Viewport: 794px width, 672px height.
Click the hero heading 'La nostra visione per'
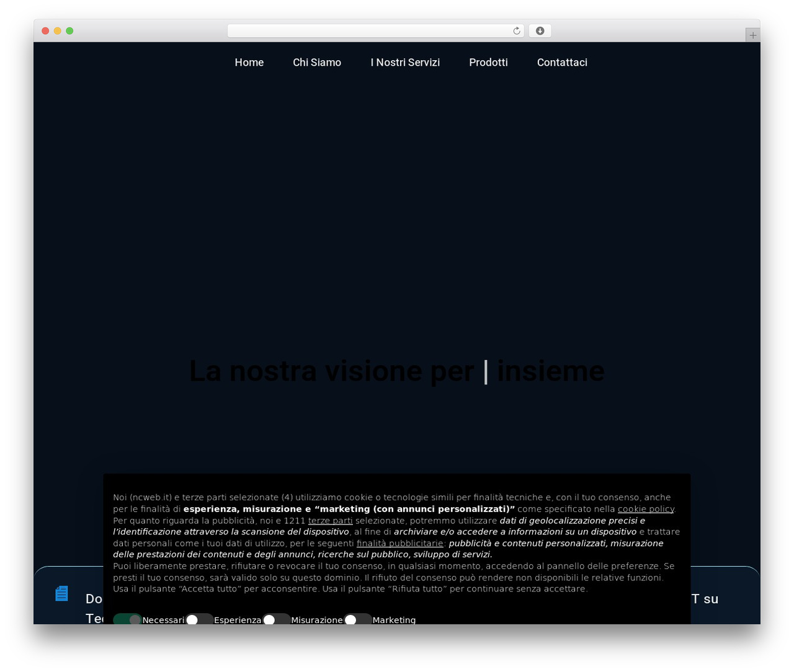click(332, 371)
